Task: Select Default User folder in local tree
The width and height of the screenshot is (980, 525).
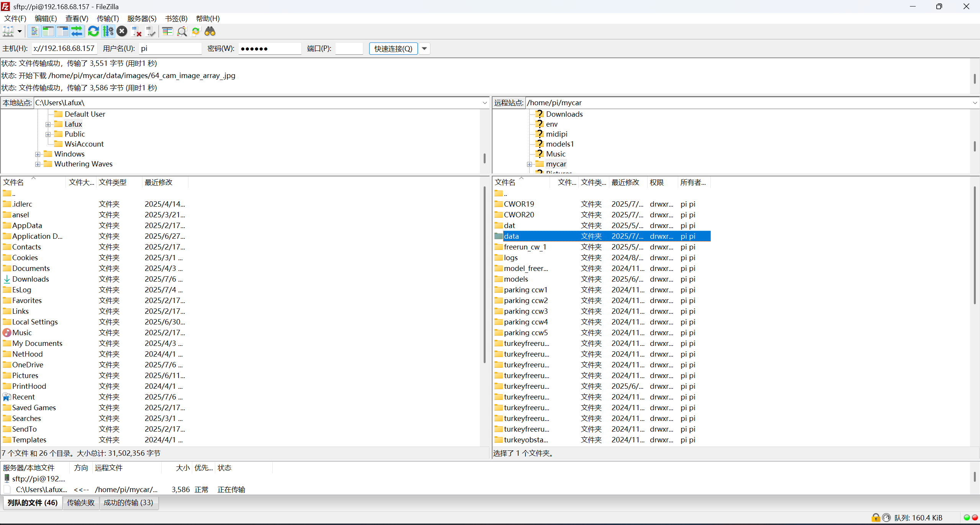Action: 85,114
